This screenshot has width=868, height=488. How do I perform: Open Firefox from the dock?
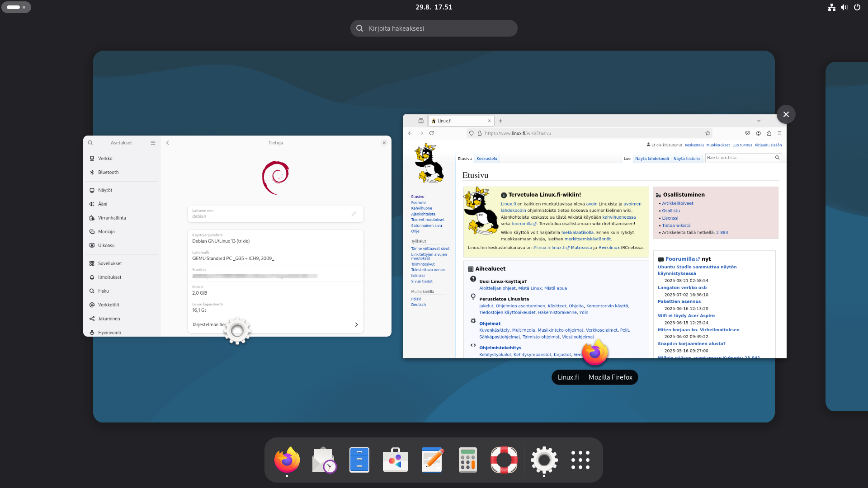287,460
